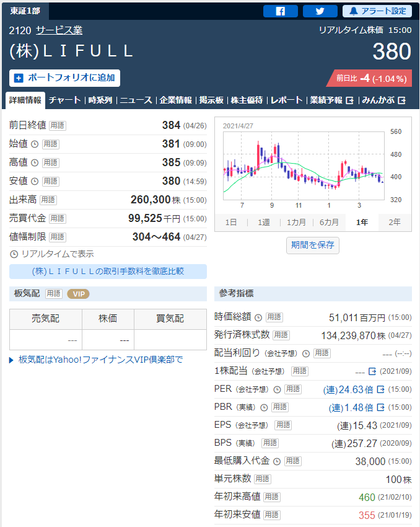Select 年初来高値 value 460
Image resolution: width=420 pixels, height=527 pixels.
(367, 498)
